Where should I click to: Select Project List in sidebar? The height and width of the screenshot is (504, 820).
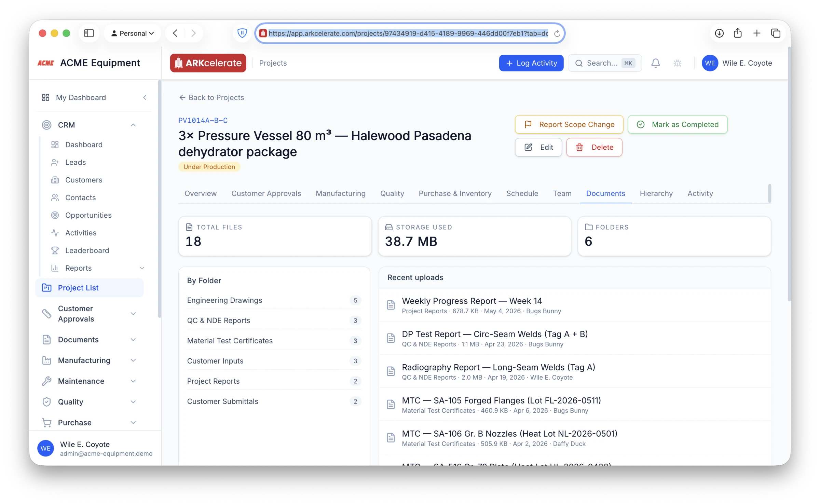click(90, 288)
